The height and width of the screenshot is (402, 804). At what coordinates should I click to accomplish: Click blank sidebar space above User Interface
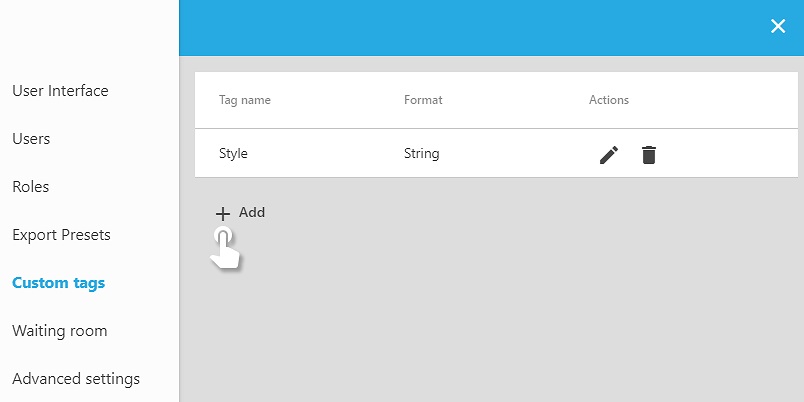pyautogui.click(x=88, y=35)
